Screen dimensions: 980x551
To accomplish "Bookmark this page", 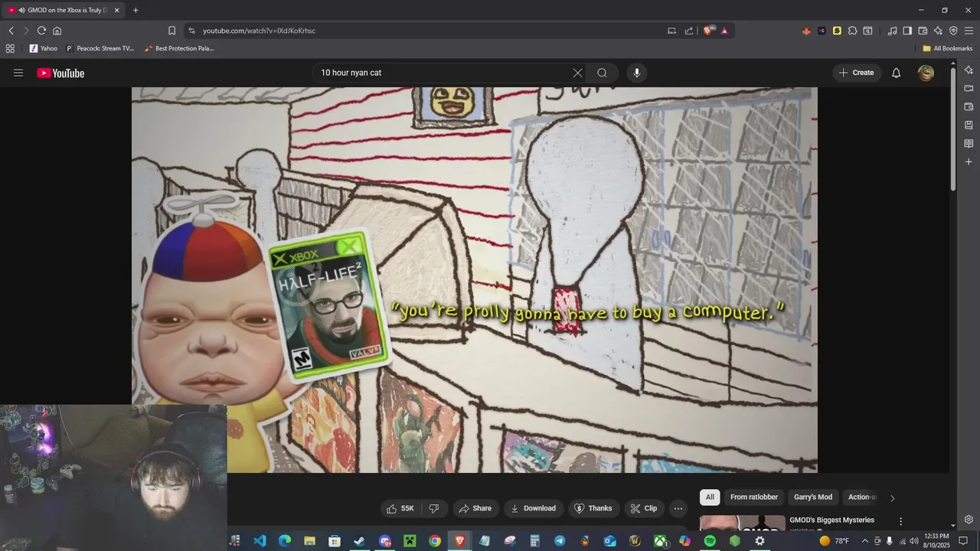I will pos(171,31).
